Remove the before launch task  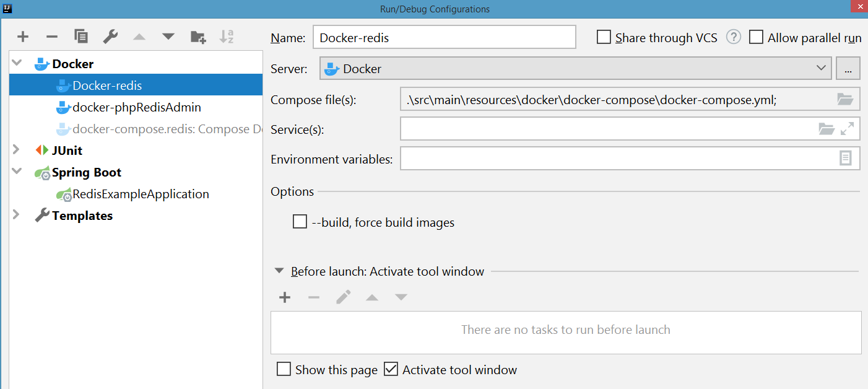tap(314, 298)
